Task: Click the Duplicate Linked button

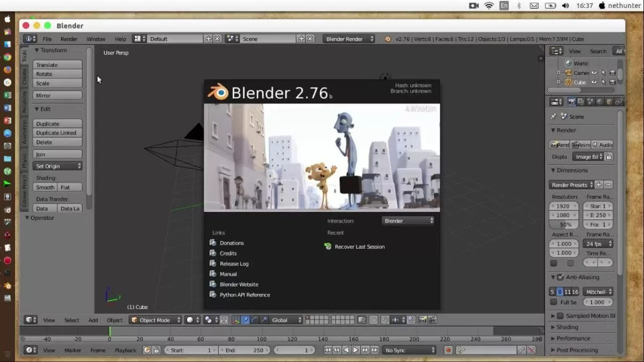Action: tap(57, 133)
